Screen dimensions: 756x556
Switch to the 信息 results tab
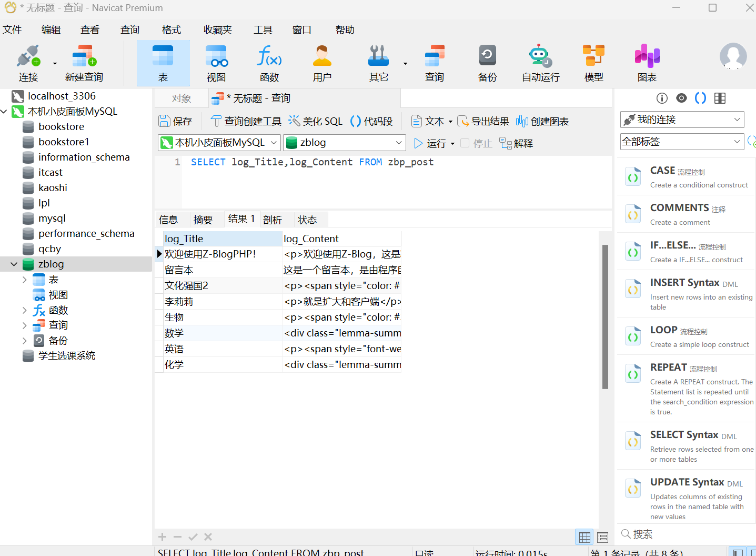pos(168,220)
